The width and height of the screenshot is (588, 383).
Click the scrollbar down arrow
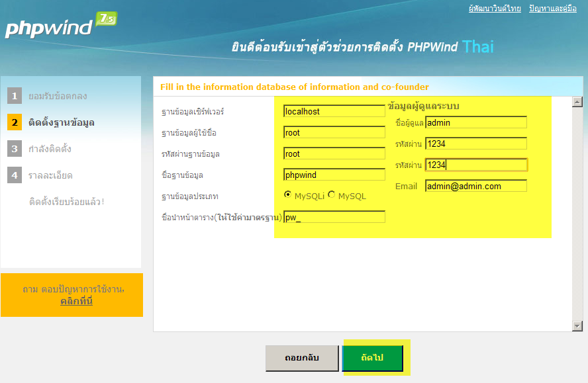tap(577, 326)
